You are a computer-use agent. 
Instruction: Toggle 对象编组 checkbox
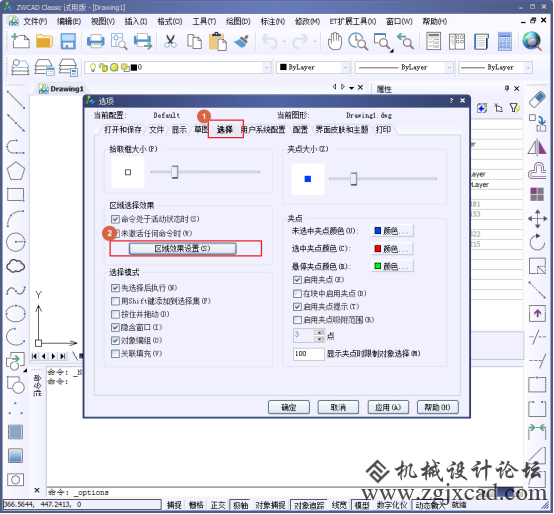pyautogui.click(x=115, y=341)
